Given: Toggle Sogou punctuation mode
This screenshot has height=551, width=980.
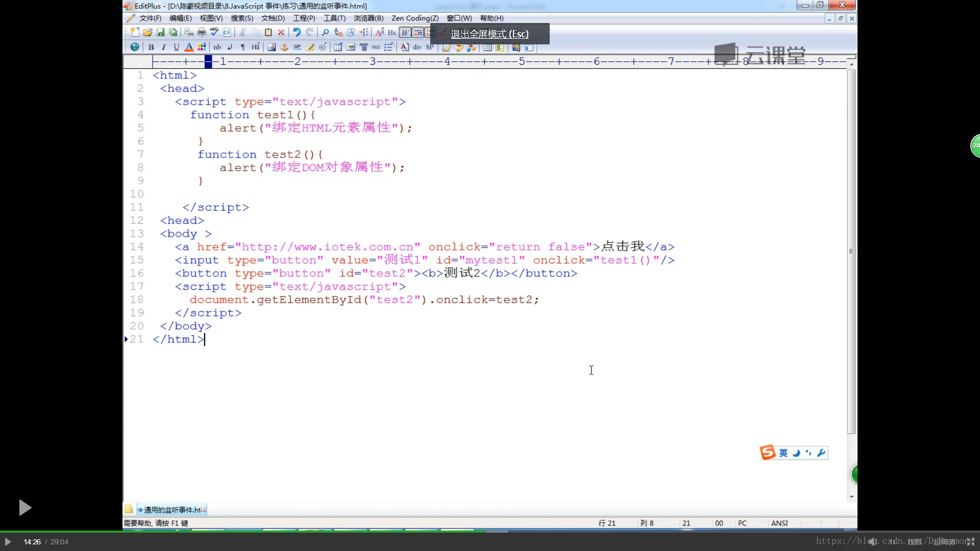Looking at the screenshot, I should point(808,453).
